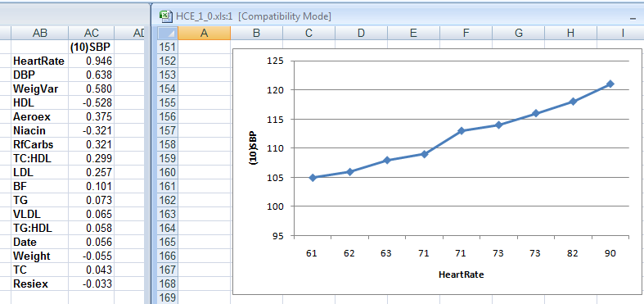Click the data point at HeartRate 61
This screenshot has width=644, height=304.
coord(312,178)
